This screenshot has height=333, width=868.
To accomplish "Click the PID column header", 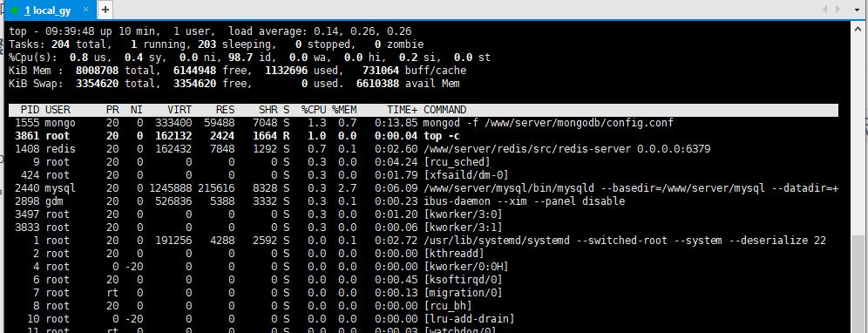I will pos(30,110).
